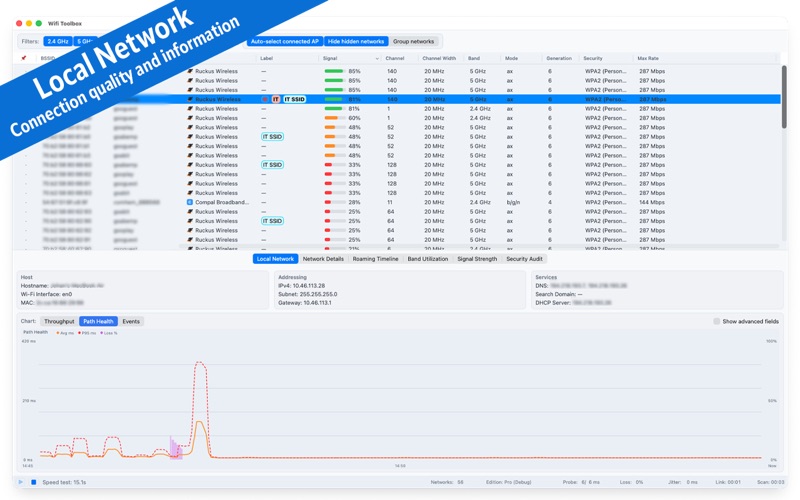Viewport: 800px width, 500px height.
Task: Click the red square tag icon in the selected row
Action: tap(265, 99)
